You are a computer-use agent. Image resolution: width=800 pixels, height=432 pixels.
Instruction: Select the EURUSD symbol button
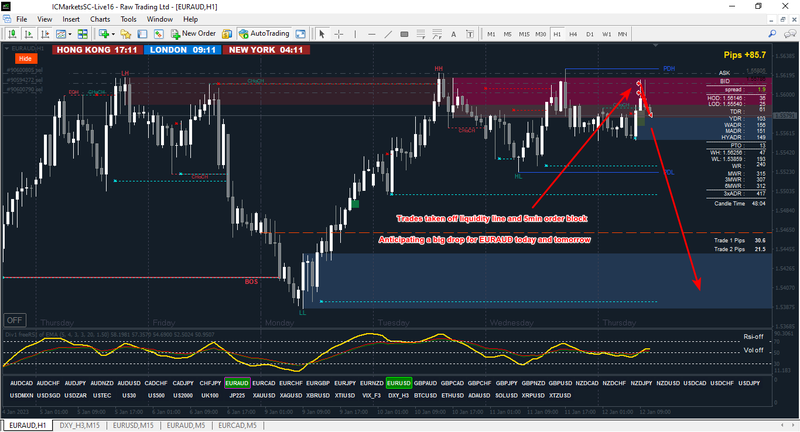398,383
